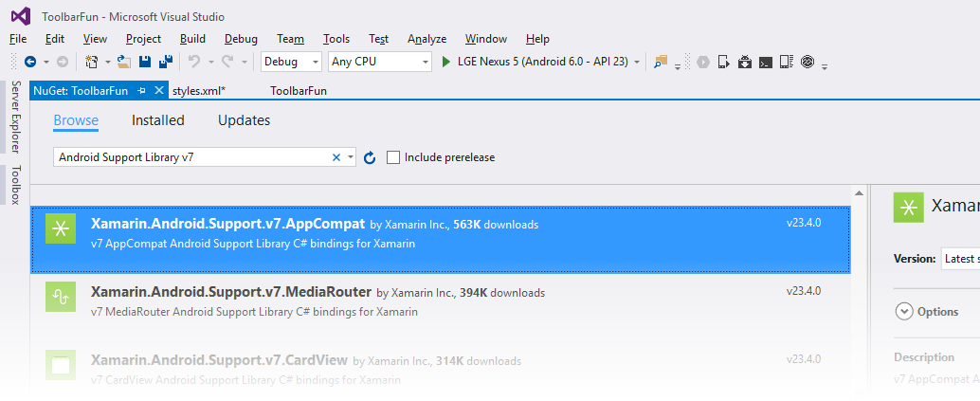Click the Redo arrow icon
The height and width of the screenshot is (401, 980).
(x=227, y=62)
